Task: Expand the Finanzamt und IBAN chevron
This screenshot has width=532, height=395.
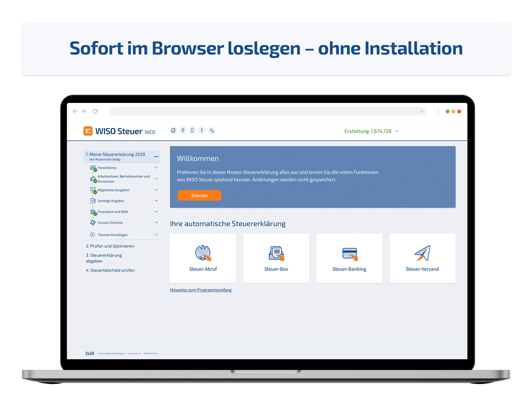Action: pos(156,212)
